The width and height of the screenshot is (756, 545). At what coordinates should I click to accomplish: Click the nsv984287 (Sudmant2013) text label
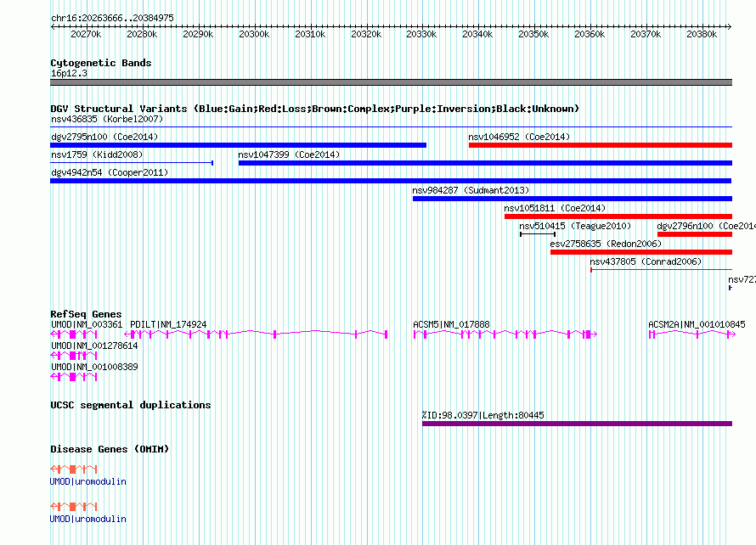click(x=471, y=190)
